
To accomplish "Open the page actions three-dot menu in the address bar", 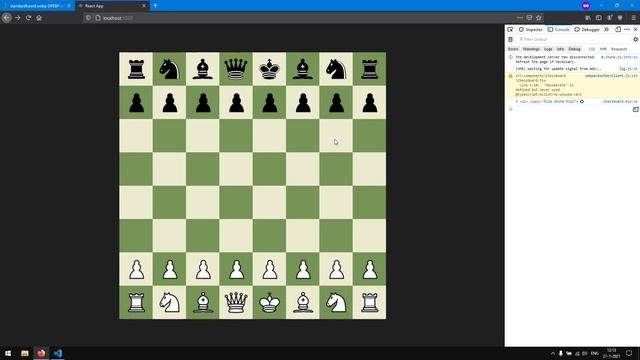I will click(x=519, y=18).
